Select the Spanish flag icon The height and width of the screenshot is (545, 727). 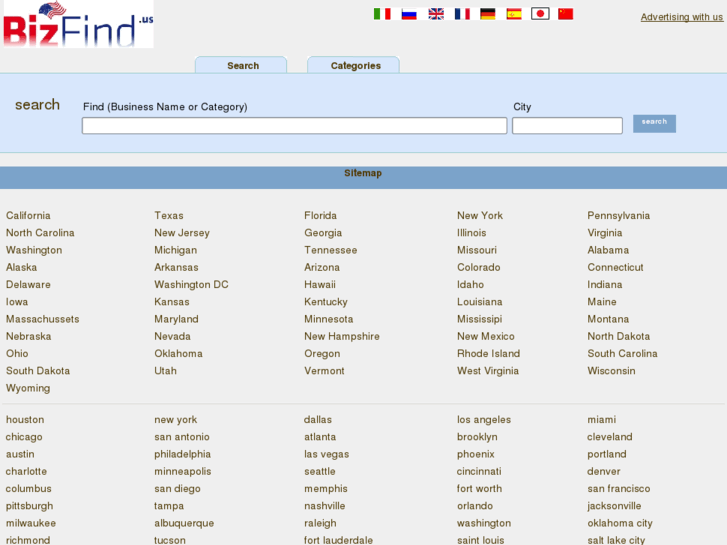pos(514,14)
